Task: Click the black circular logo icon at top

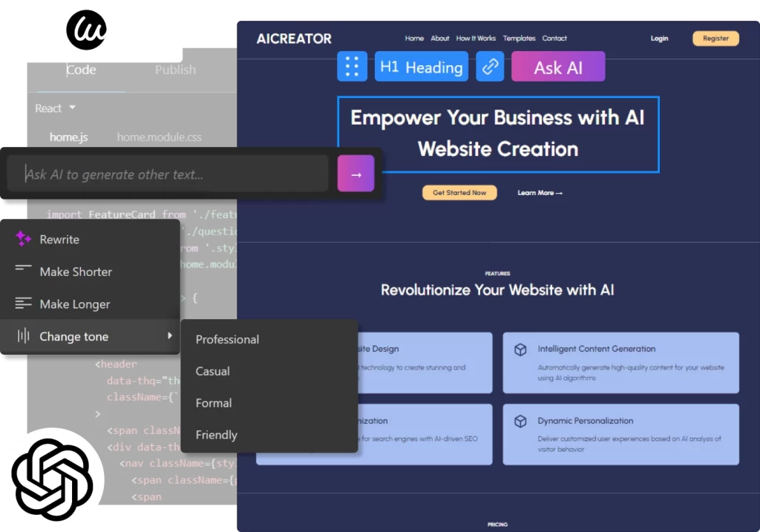Action: pyautogui.click(x=86, y=30)
